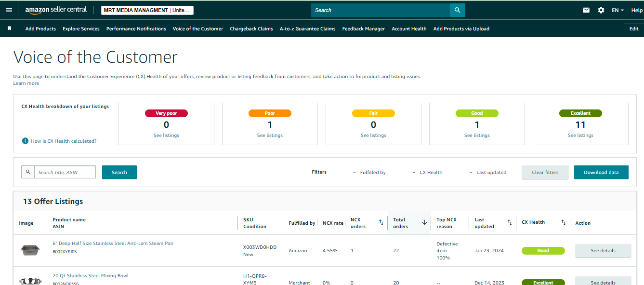Click the Good badge in Steam Pan row
The image size is (644, 285).
[x=543, y=251]
